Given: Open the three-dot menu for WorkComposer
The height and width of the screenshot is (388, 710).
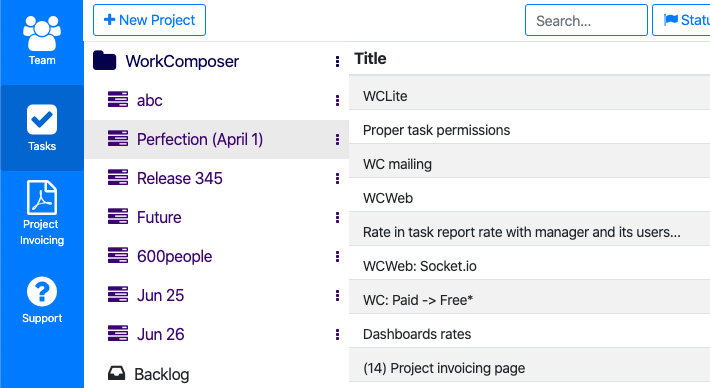Looking at the screenshot, I should click(x=337, y=62).
